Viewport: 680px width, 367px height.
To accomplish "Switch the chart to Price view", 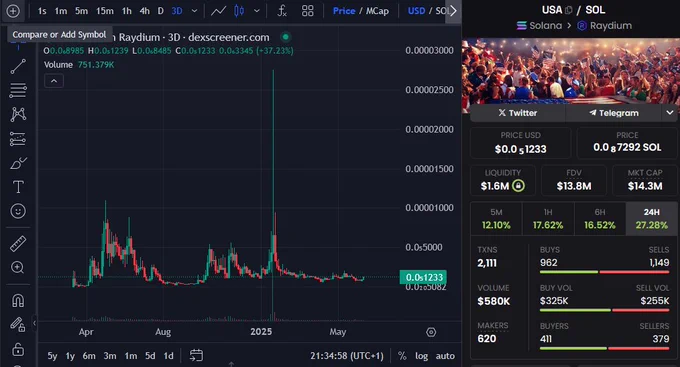I will (x=344, y=11).
